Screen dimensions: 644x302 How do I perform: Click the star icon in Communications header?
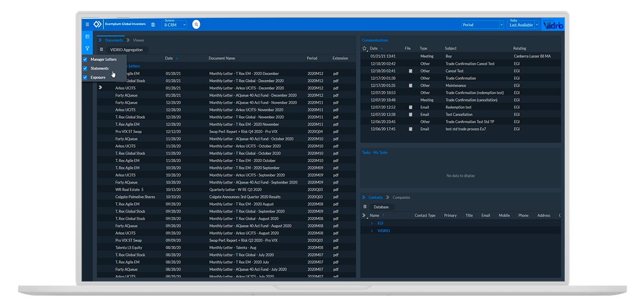(365, 48)
